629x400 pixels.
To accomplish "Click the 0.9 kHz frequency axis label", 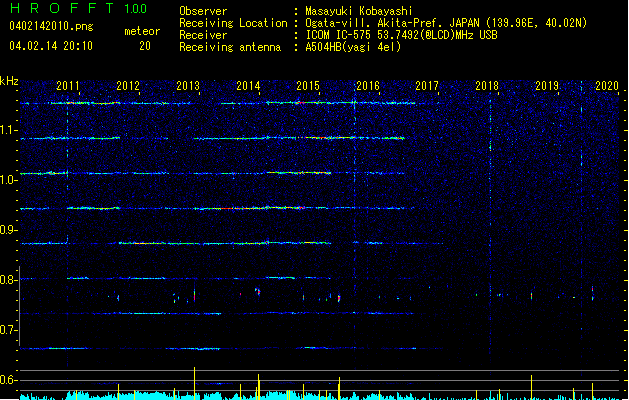I will pos(8,230).
